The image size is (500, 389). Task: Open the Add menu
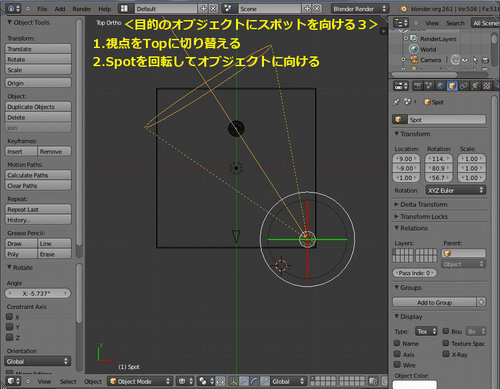pos(60,9)
